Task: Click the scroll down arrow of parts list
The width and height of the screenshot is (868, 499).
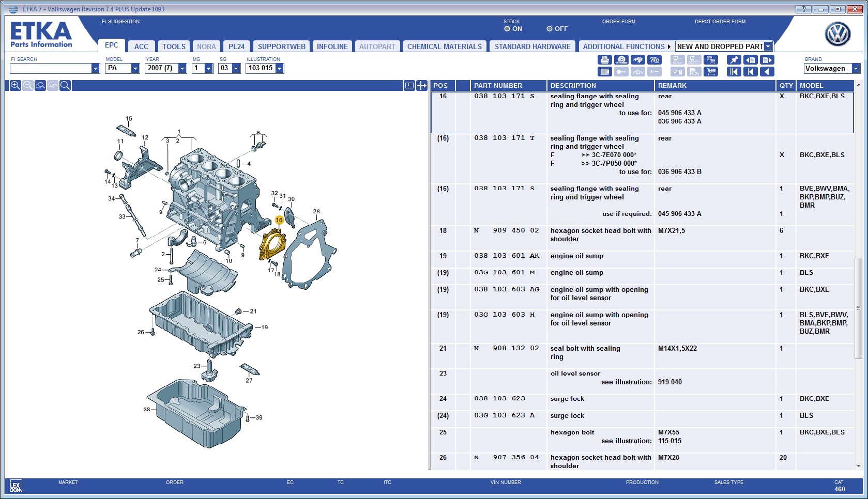Action: [859, 466]
